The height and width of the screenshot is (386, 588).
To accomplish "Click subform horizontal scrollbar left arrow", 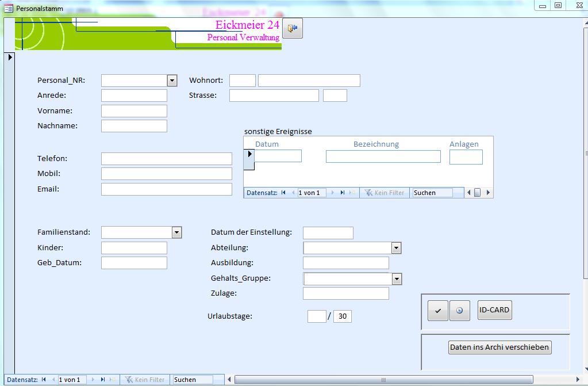I will [x=469, y=193].
